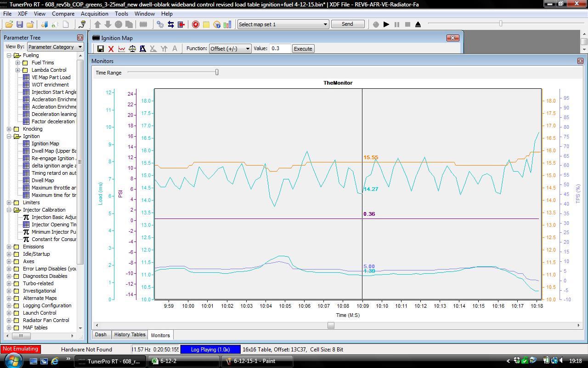The width and height of the screenshot is (588, 368).
Task: Select Injection Basic Adjustment constant
Action: click(54, 217)
